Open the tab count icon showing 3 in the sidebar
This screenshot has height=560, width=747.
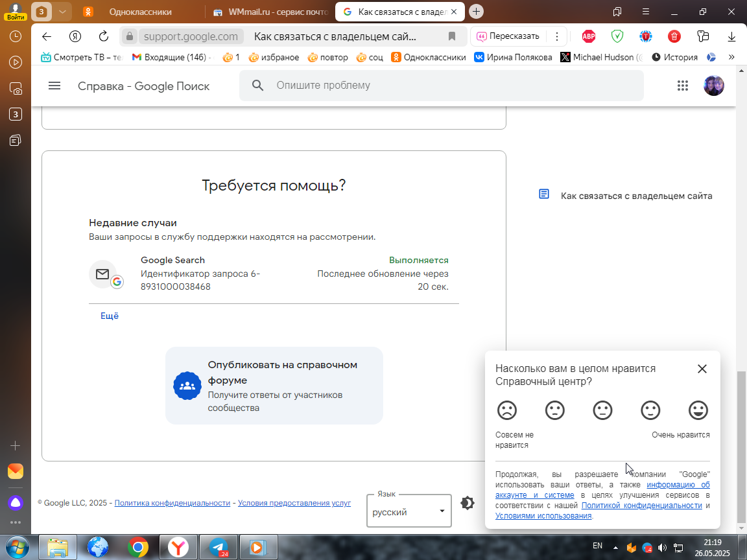click(x=16, y=114)
